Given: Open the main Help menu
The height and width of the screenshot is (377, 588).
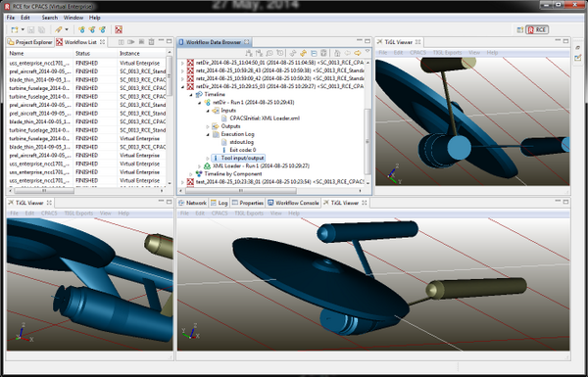Looking at the screenshot, I should (94, 18).
